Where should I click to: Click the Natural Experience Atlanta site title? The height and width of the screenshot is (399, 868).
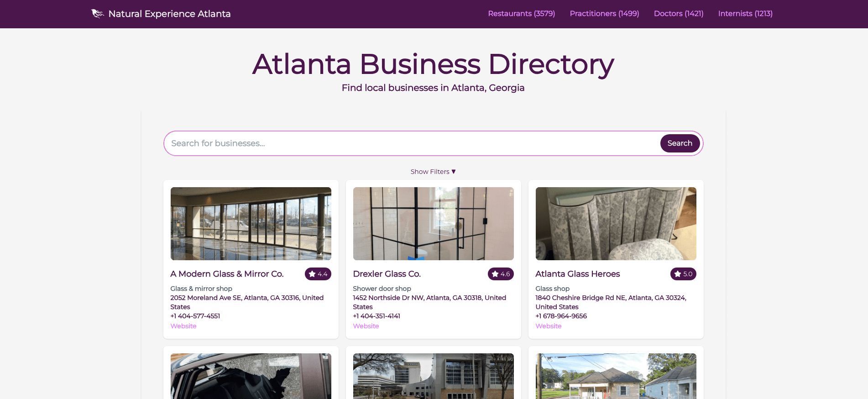[169, 14]
